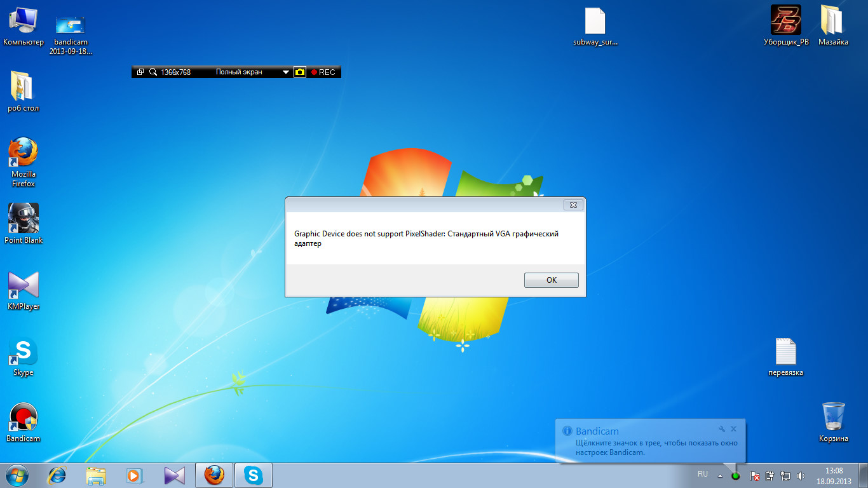Switch to Skype window in the taskbar
Image resolution: width=868 pixels, height=488 pixels.
point(254,475)
